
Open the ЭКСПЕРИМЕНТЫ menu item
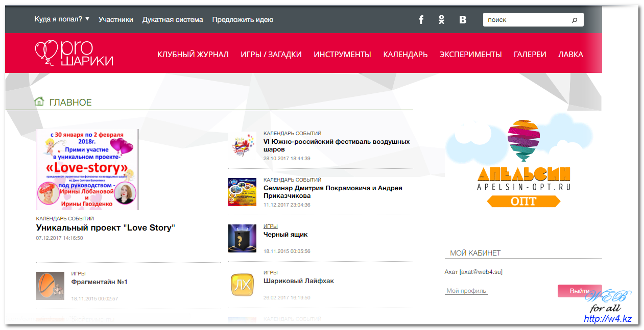pyautogui.click(x=471, y=54)
